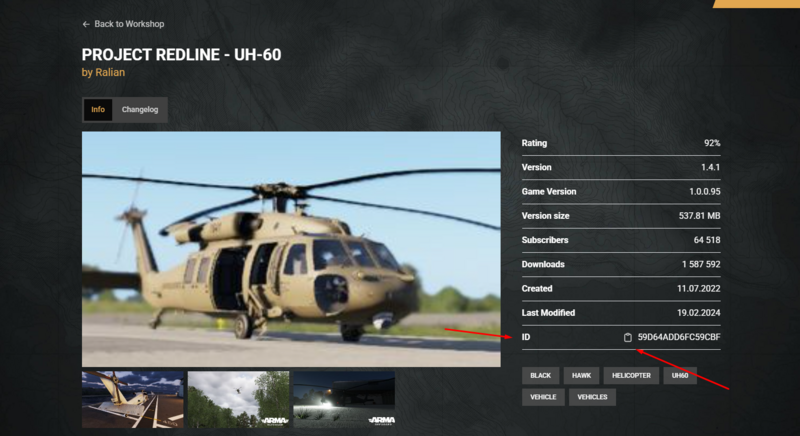This screenshot has width=800, height=436.
Task: Click the Rating label
Action: (534, 143)
